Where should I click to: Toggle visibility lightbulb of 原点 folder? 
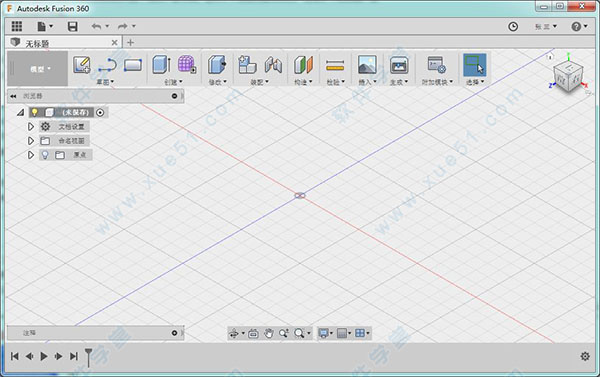(45, 155)
